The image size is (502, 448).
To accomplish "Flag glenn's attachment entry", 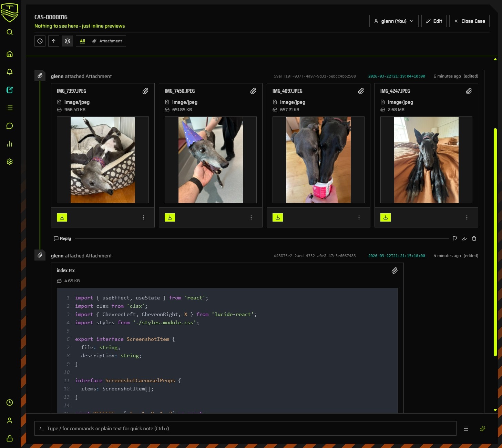I will (455, 238).
